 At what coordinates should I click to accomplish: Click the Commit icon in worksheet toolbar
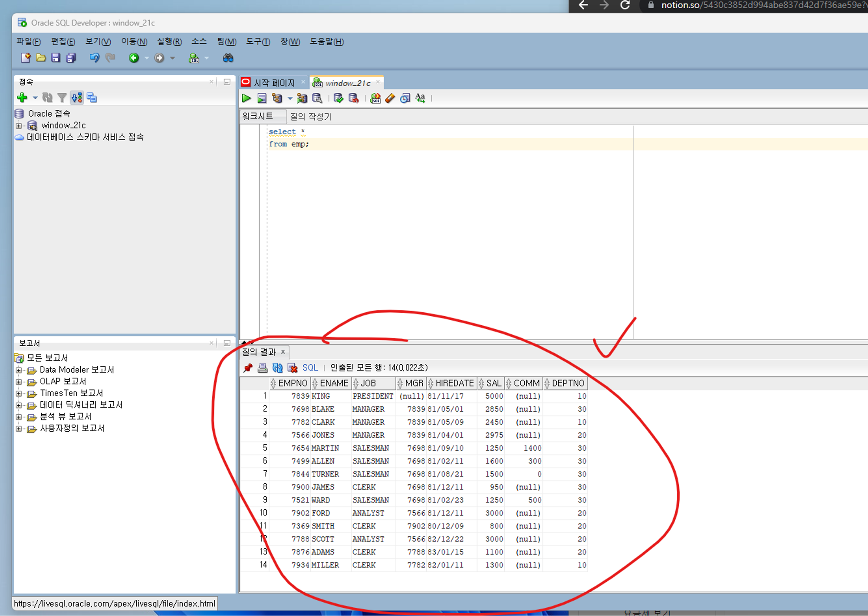point(339,98)
